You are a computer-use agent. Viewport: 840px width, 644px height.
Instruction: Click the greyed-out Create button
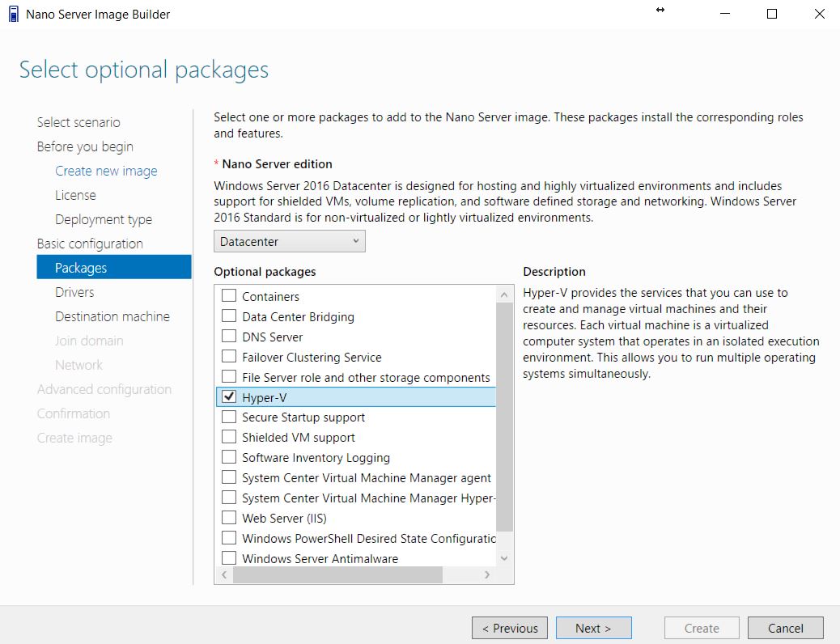pyautogui.click(x=702, y=628)
